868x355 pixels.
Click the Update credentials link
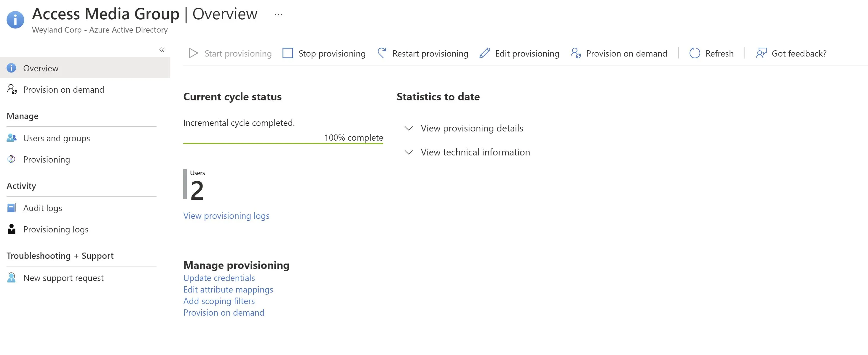coord(219,278)
